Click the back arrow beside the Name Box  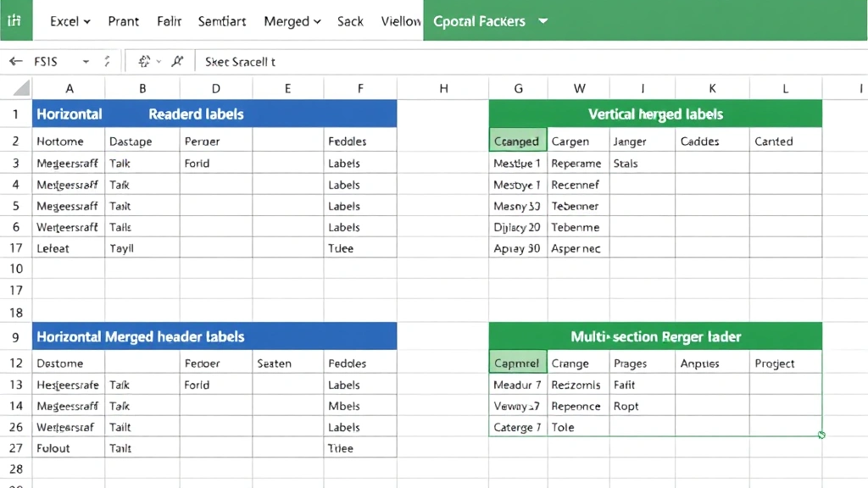pyautogui.click(x=16, y=61)
